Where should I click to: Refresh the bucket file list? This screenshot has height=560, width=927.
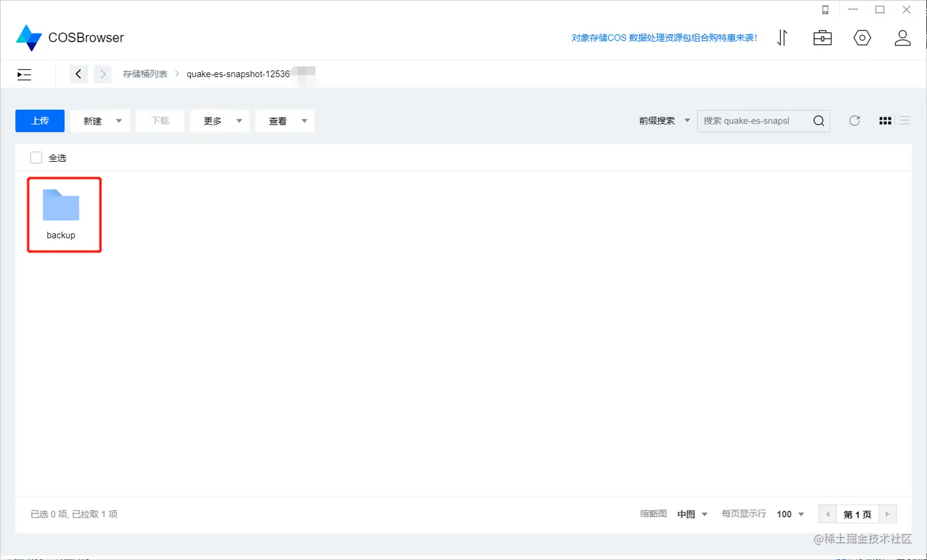[x=855, y=121]
